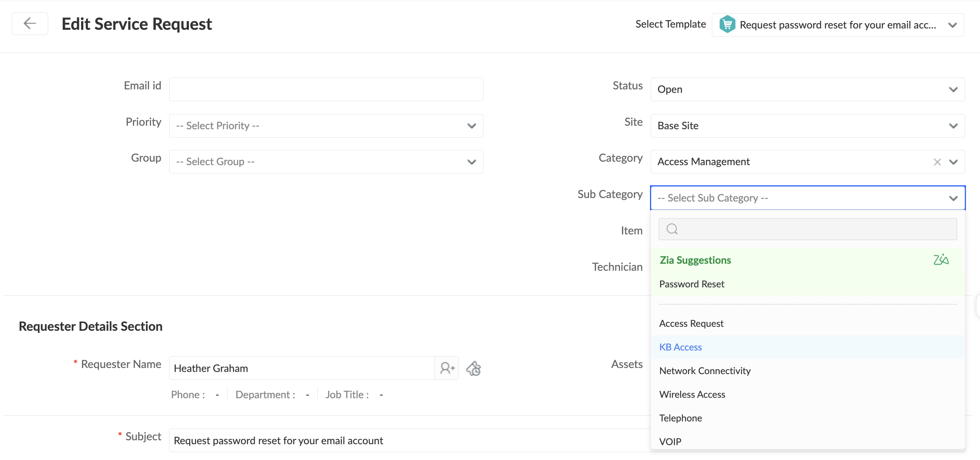The height and width of the screenshot is (460, 980).
Task: Click the Zia Suggestions heading
Action: [695, 260]
